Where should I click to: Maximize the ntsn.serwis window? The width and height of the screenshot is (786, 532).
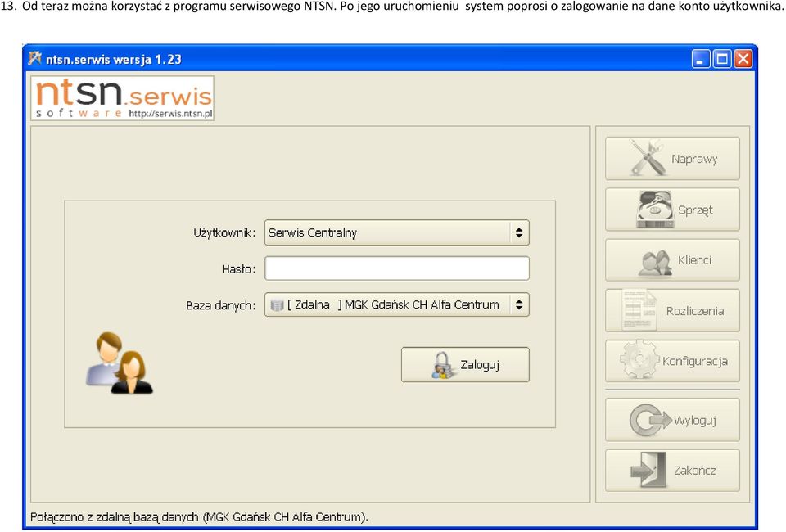pyautogui.click(x=722, y=59)
